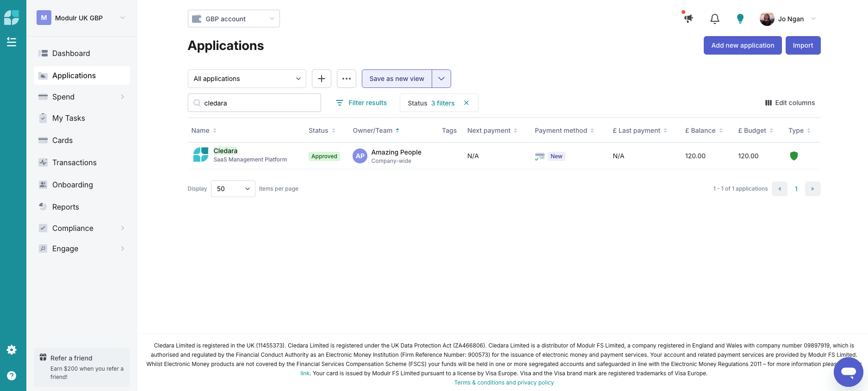This screenshot has height=391, width=868.
Task: Sort the table by Name column
Action: (204, 130)
